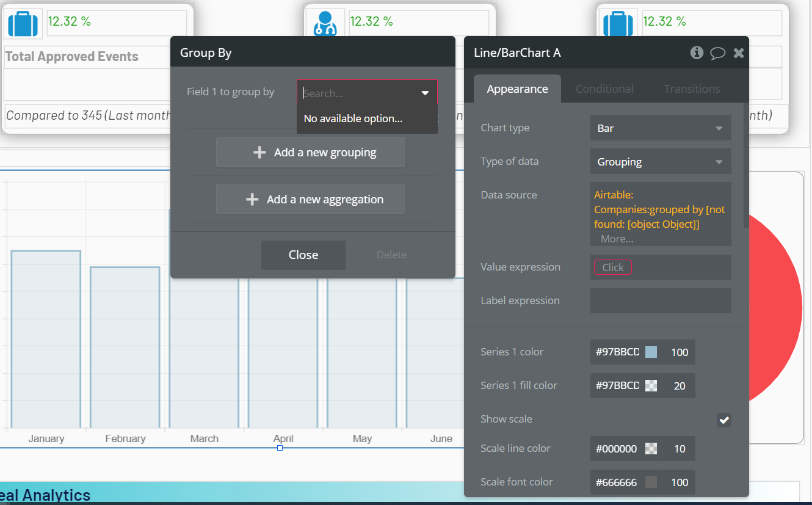Click Add a new aggregation button
812x505 pixels.
311,199
